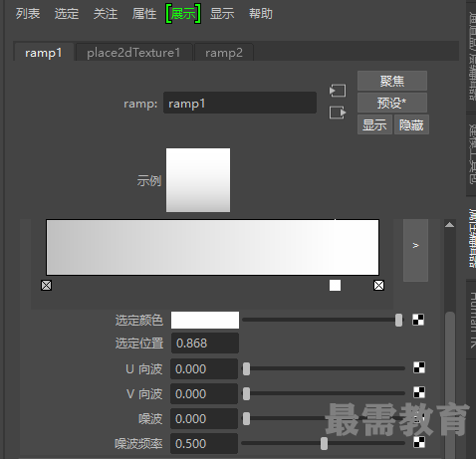476x459 pixels.
Task: Click the U 向波 value field
Action: tap(204, 368)
